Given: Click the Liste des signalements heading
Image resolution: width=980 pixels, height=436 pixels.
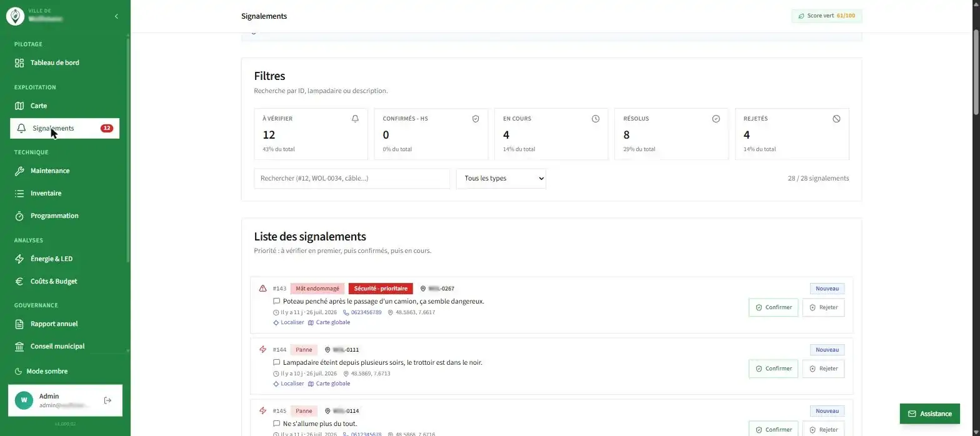Looking at the screenshot, I should [310, 237].
